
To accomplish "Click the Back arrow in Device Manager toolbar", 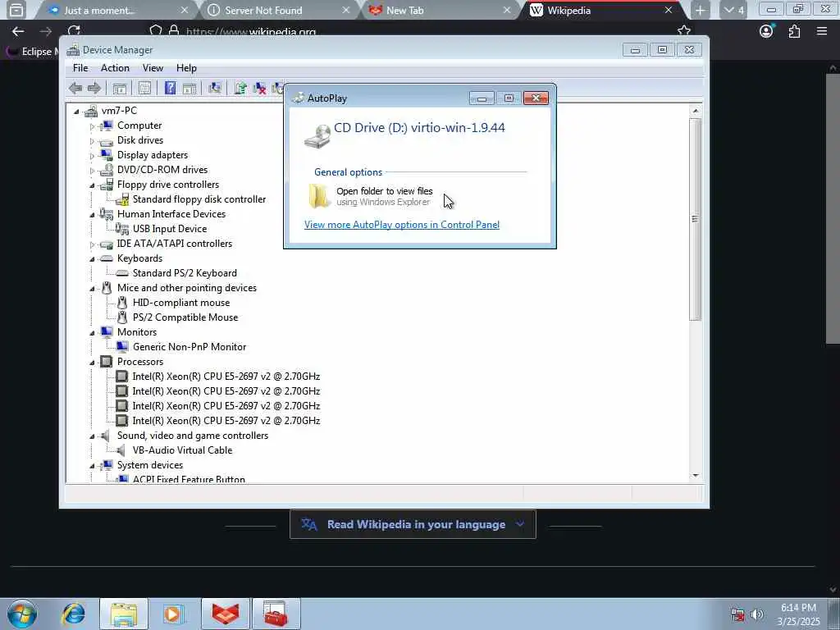I will pyautogui.click(x=75, y=89).
